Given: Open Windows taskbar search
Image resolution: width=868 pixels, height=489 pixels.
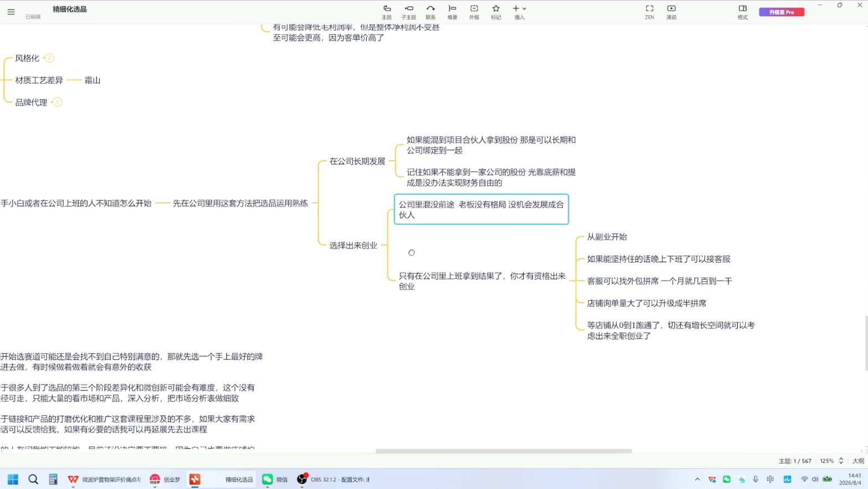Looking at the screenshot, I should click(x=33, y=479).
